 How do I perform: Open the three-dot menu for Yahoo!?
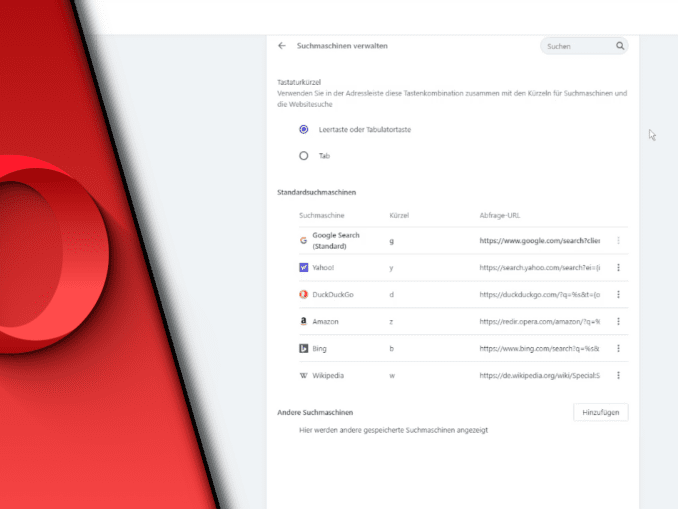pyautogui.click(x=619, y=267)
